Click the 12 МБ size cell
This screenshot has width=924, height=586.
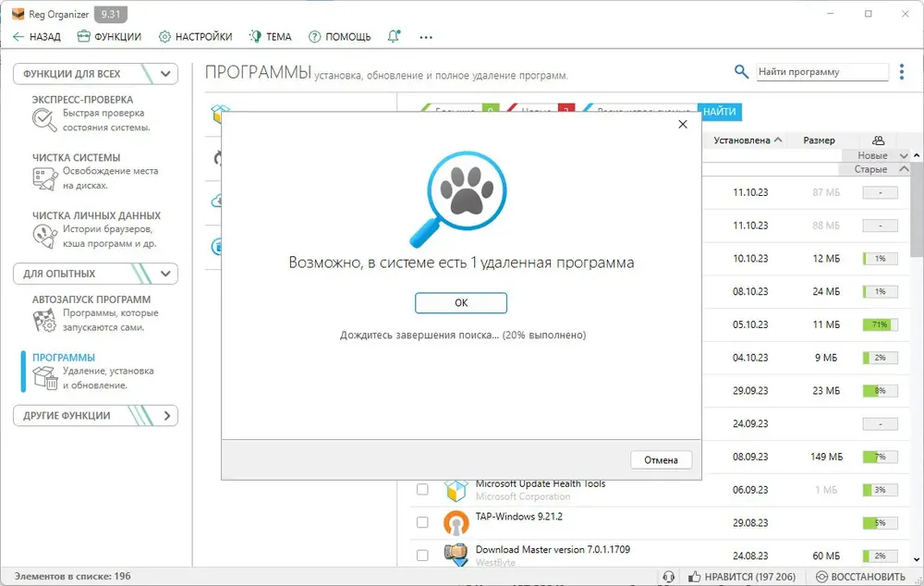point(826,259)
